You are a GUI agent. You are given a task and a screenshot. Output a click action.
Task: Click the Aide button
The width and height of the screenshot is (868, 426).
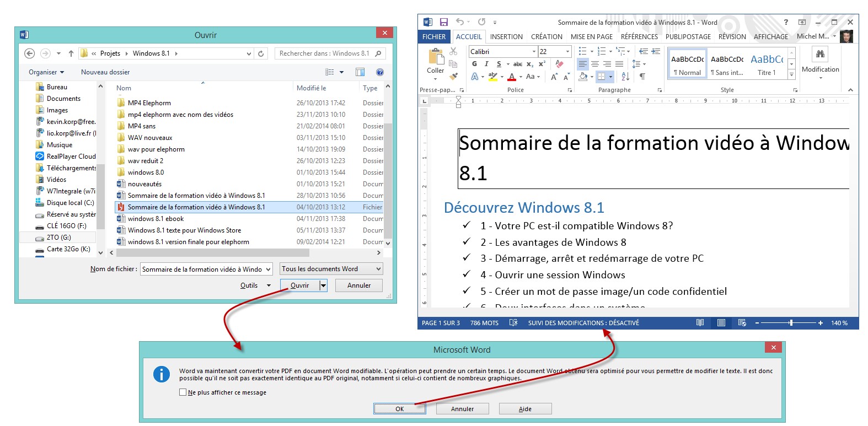[x=525, y=409]
